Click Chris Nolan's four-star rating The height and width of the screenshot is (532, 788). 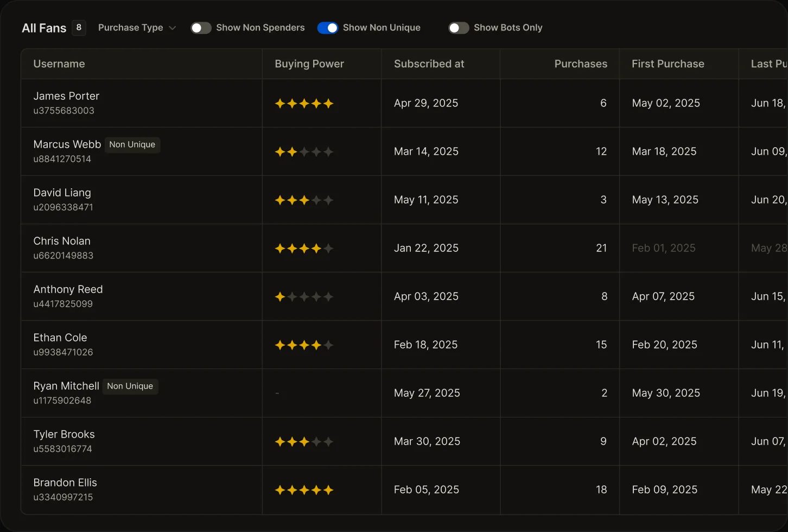tap(304, 248)
